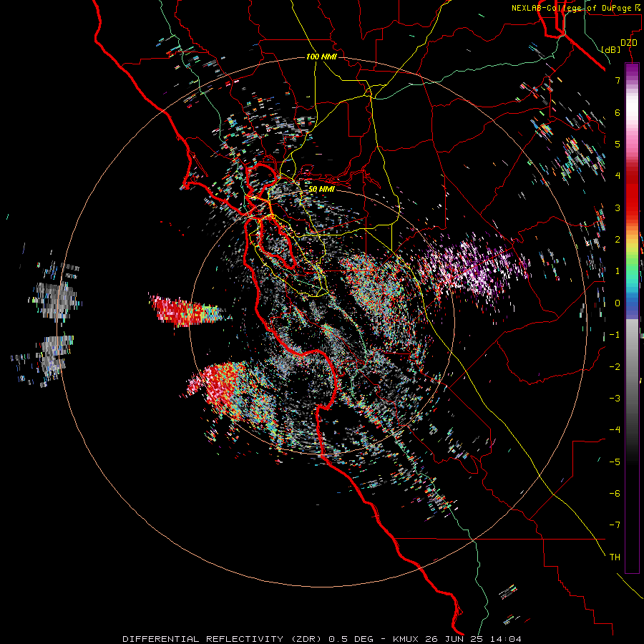This screenshot has height=644, width=644.
Task: Select the 4 tick label on color scale
Action: click(618, 176)
